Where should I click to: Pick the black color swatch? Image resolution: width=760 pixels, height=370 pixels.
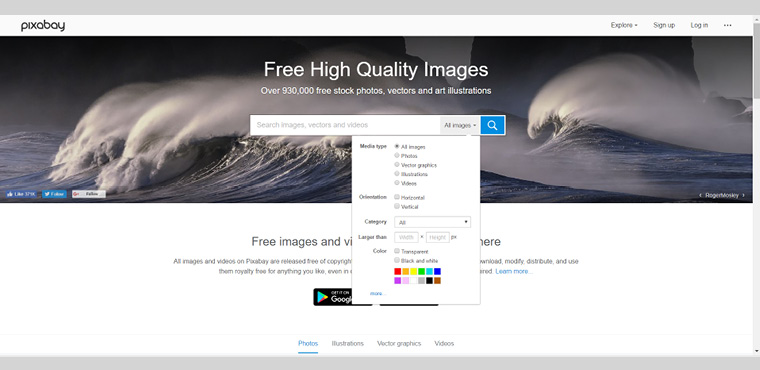click(429, 280)
